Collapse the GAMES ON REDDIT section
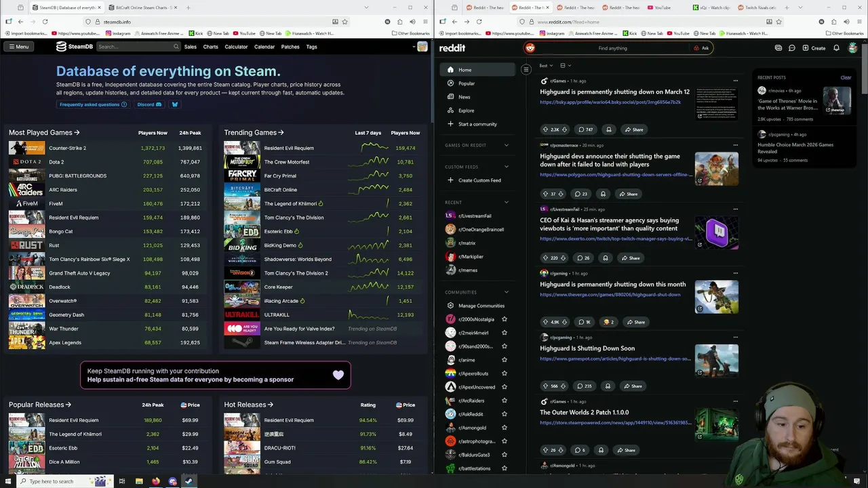The height and width of the screenshot is (488, 868). click(506, 145)
